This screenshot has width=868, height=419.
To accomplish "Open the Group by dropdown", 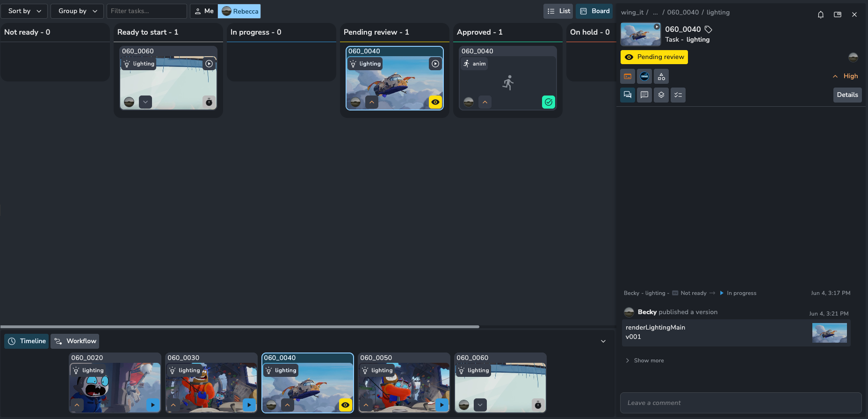I will [77, 11].
